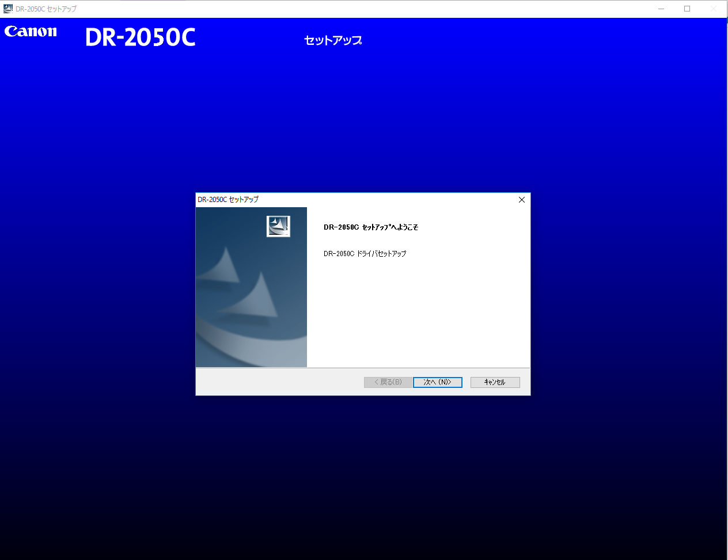The width and height of the screenshot is (728, 560).
Task: Click the セットアップ header text
Action: pos(333,40)
